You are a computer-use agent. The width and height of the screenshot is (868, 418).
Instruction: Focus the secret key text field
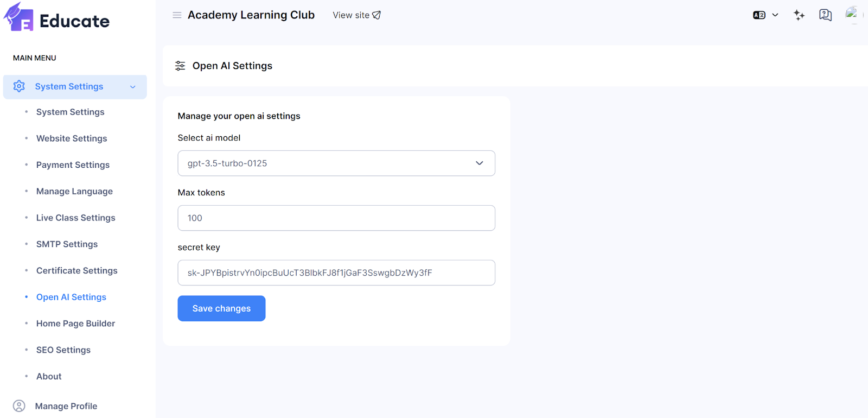336,273
